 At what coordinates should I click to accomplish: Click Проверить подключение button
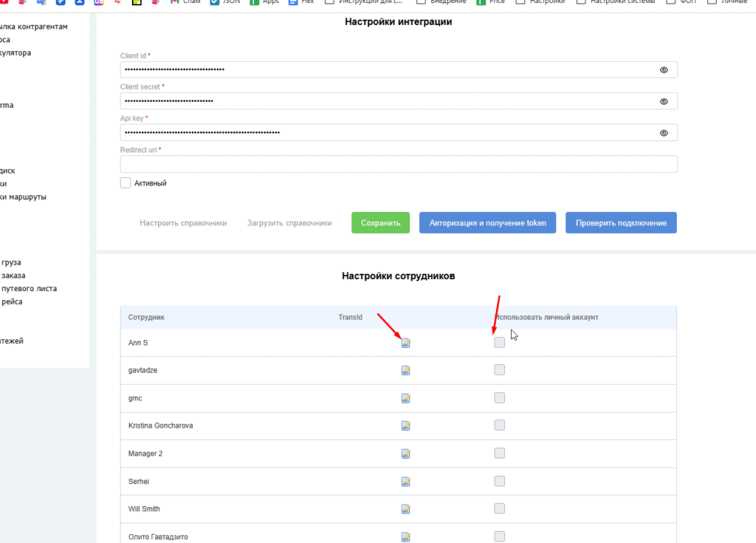pos(621,223)
